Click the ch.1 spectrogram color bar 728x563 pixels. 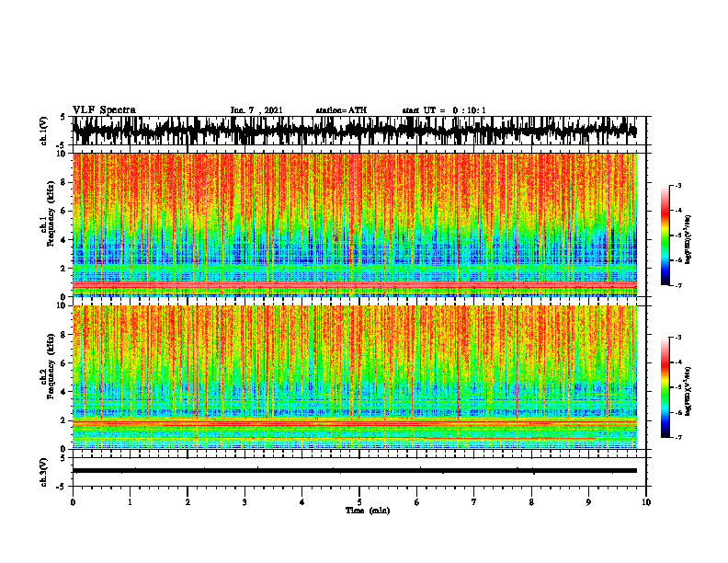coord(665,236)
